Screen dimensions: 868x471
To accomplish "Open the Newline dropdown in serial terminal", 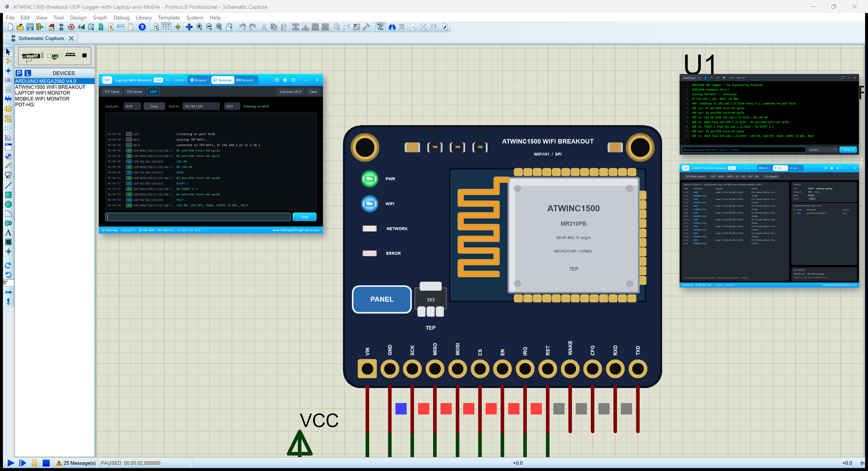I will (822, 150).
